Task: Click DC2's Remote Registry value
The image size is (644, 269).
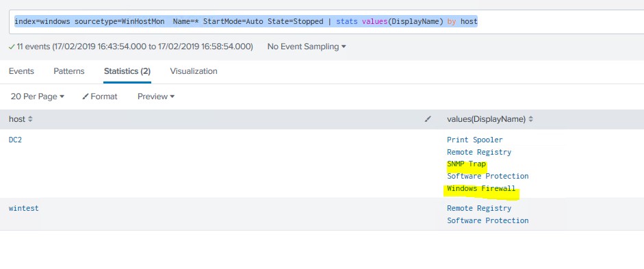Action: [x=479, y=152]
